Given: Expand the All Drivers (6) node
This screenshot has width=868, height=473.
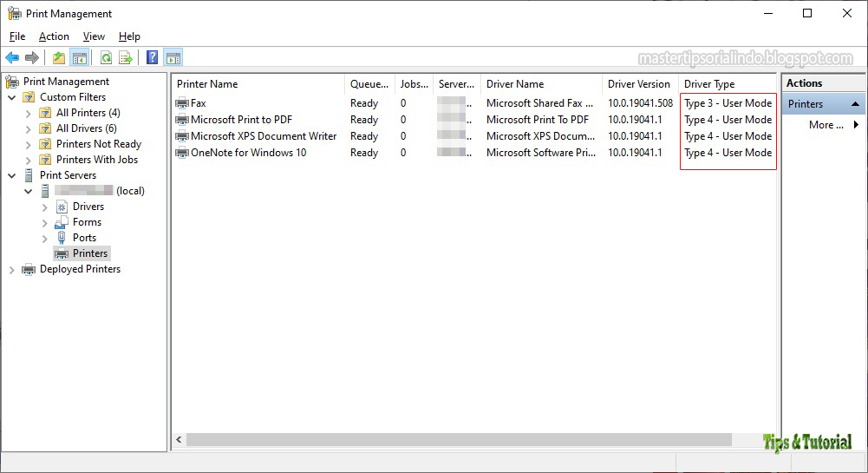Looking at the screenshot, I should pos(29,129).
